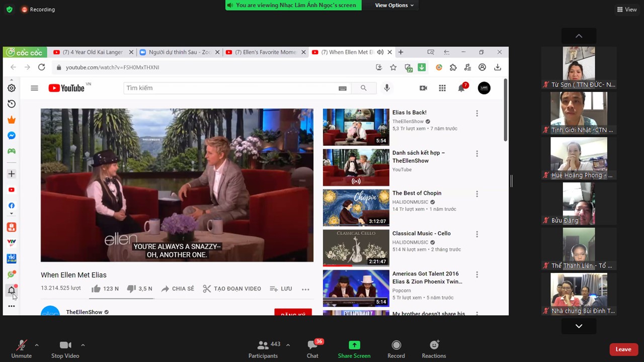The width and height of the screenshot is (644, 362).
Task: Open the View Options dropdown
Action: point(394,6)
